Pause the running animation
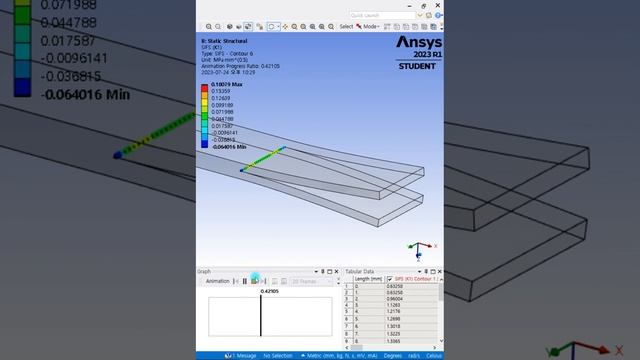The image size is (640, 360). (245, 281)
